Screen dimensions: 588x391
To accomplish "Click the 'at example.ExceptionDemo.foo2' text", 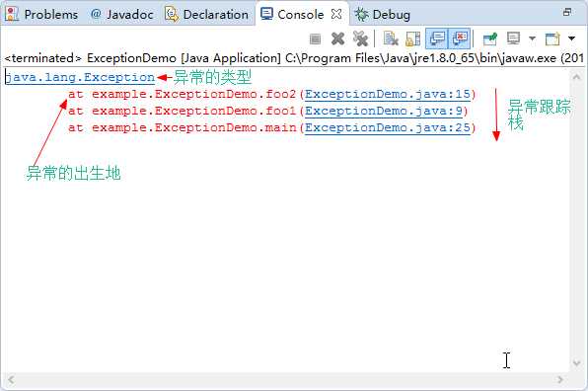I will coord(182,94).
